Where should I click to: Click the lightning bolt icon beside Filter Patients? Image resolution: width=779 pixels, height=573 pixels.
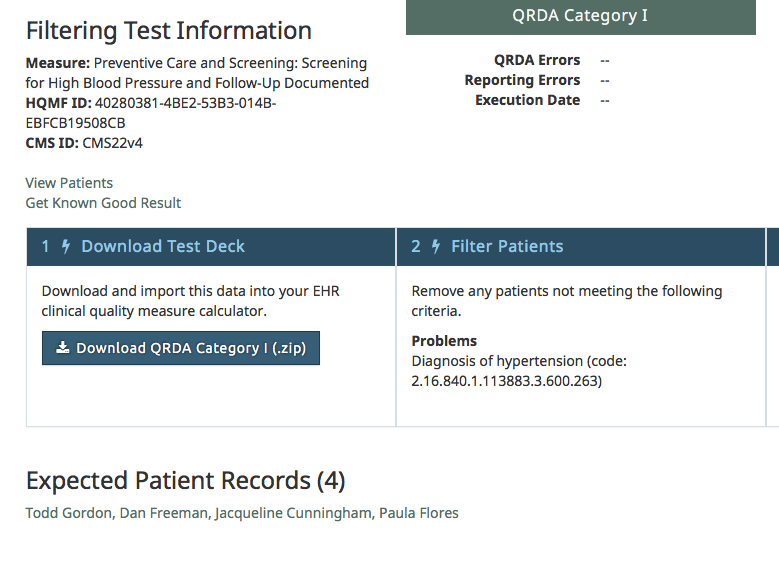pyautogui.click(x=436, y=246)
